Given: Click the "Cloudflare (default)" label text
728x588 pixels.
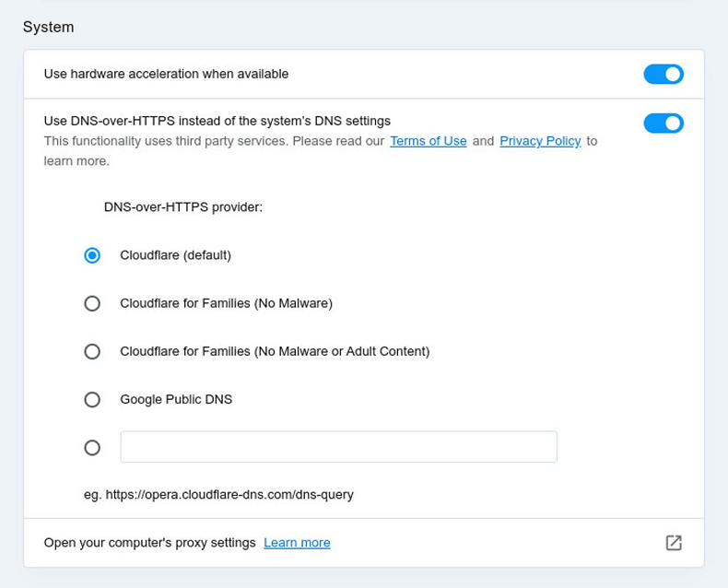Looking at the screenshot, I should pos(175,255).
